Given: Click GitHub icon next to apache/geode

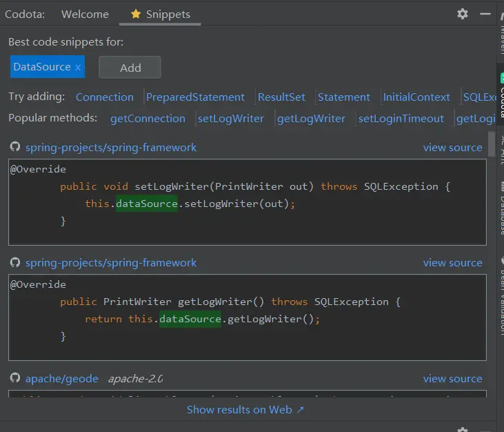Looking at the screenshot, I should tap(15, 378).
